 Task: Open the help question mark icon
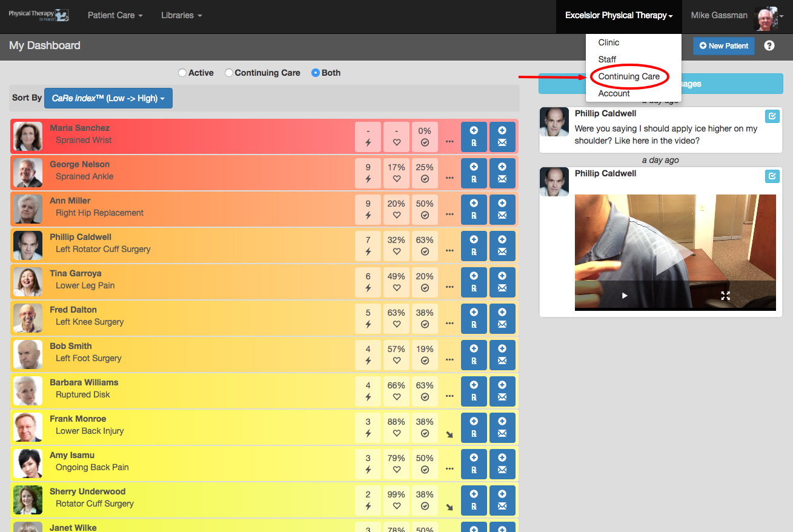[x=769, y=45]
